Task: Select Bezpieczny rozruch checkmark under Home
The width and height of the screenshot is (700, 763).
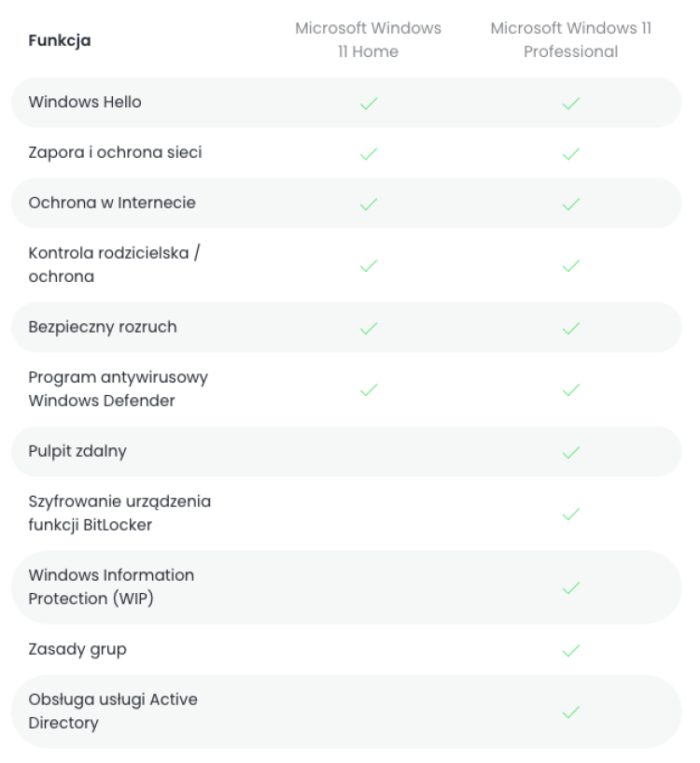Action: [x=369, y=328]
